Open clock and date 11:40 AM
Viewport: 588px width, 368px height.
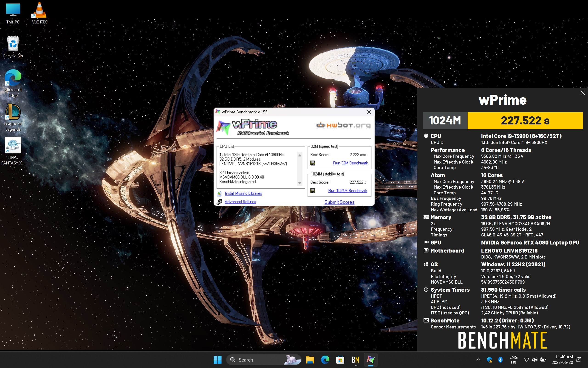point(562,360)
